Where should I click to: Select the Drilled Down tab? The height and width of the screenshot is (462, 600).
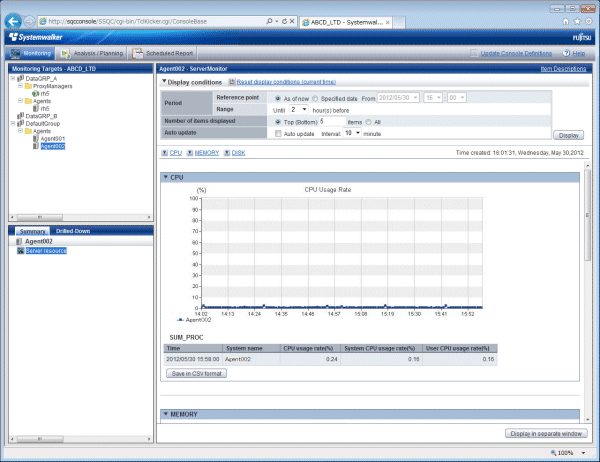pyautogui.click(x=73, y=231)
